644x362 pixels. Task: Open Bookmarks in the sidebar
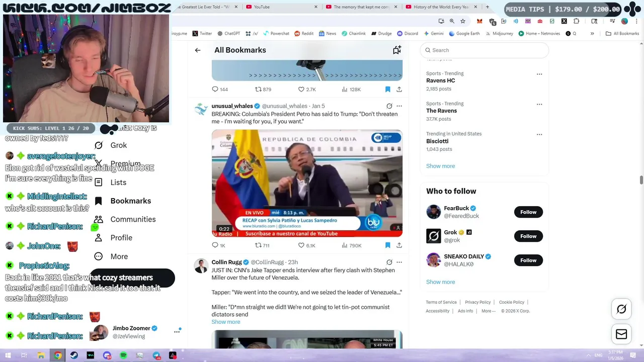123,201
